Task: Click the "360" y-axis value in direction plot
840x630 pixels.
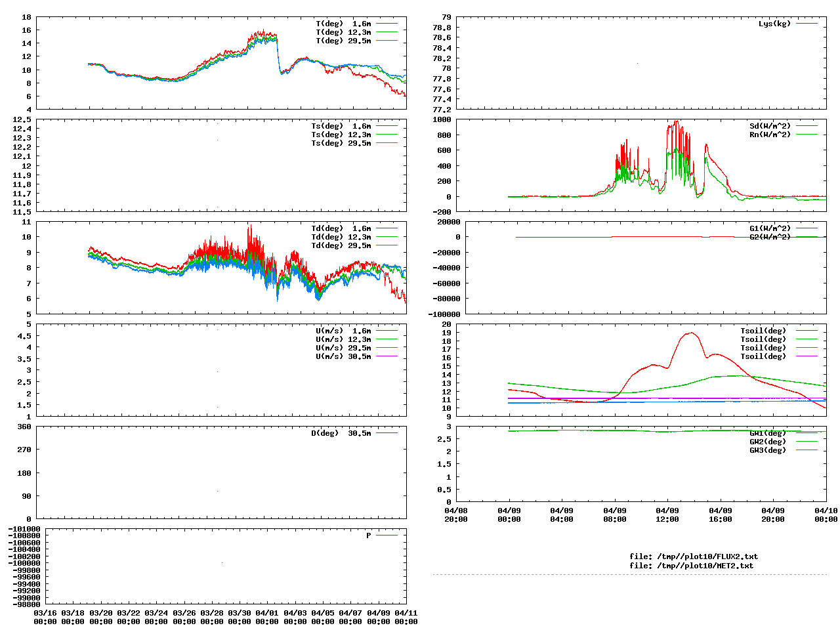Action: tap(24, 427)
